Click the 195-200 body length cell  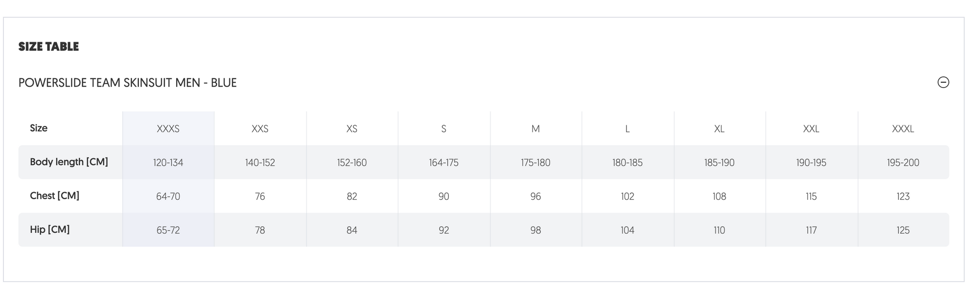click(903, 162)
